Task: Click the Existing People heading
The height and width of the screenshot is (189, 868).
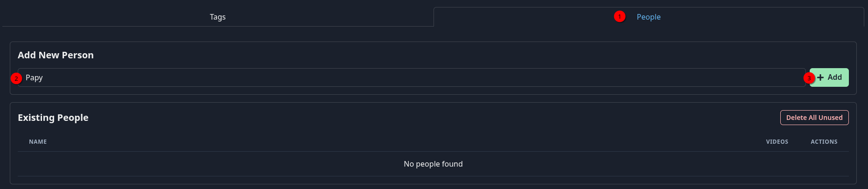Action: click(53, 118)
